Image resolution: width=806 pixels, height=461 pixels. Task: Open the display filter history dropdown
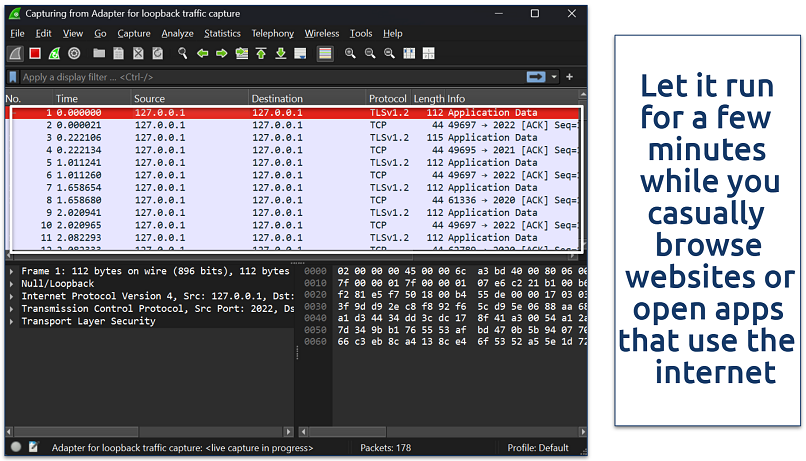553,77
